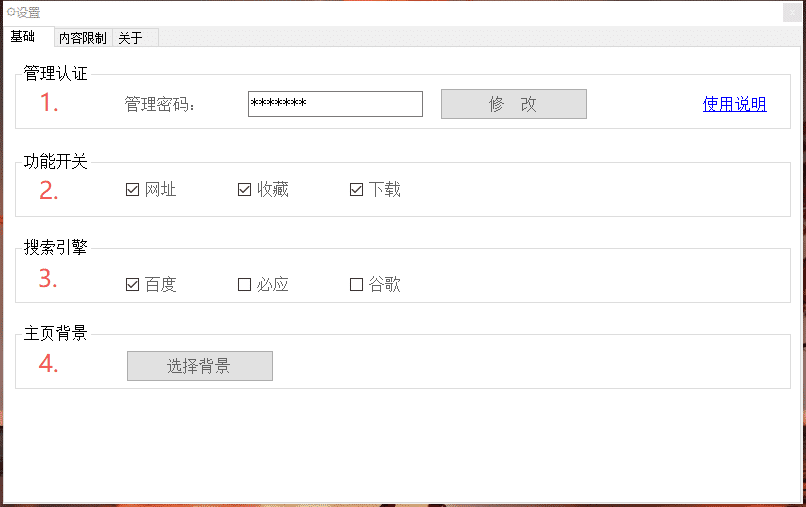This screenshot has width=806, height=507.
Task: Click the 主页背景 group heading
Action: 56,333
